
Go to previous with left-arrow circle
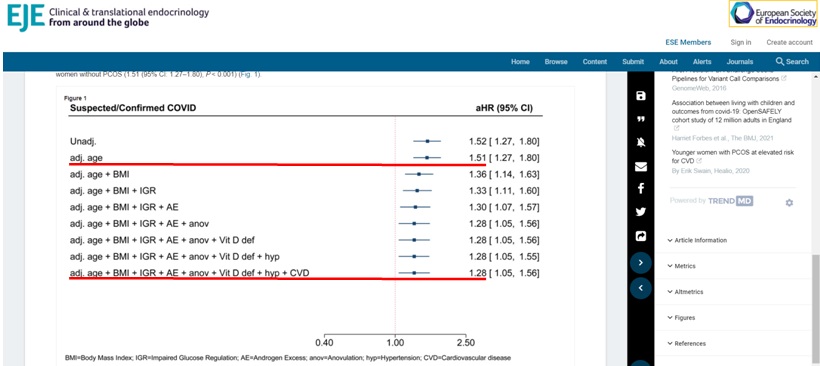coord(641,288)
